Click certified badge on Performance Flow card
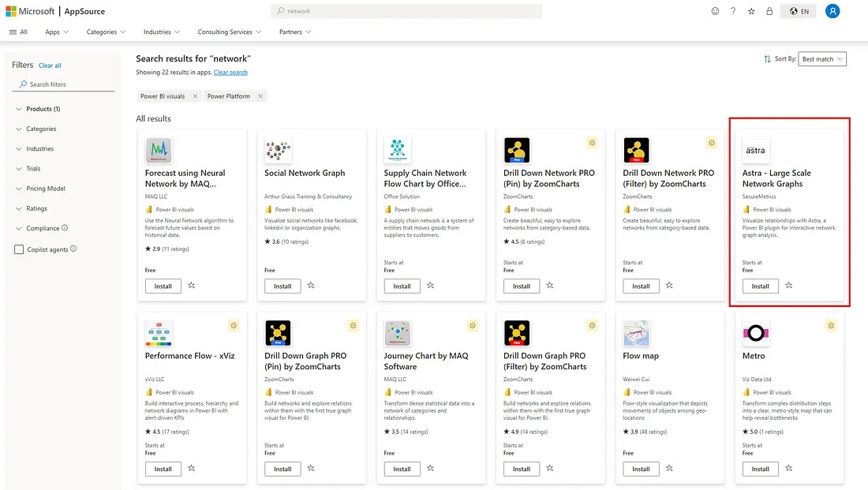Image resolution: width=868 pixels, height=490 pixels. 234,326
